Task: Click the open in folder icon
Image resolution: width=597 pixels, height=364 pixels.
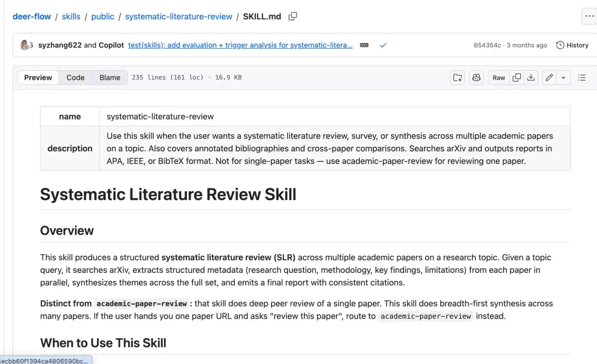Action: pyautogui.click(x=458, y=77)
